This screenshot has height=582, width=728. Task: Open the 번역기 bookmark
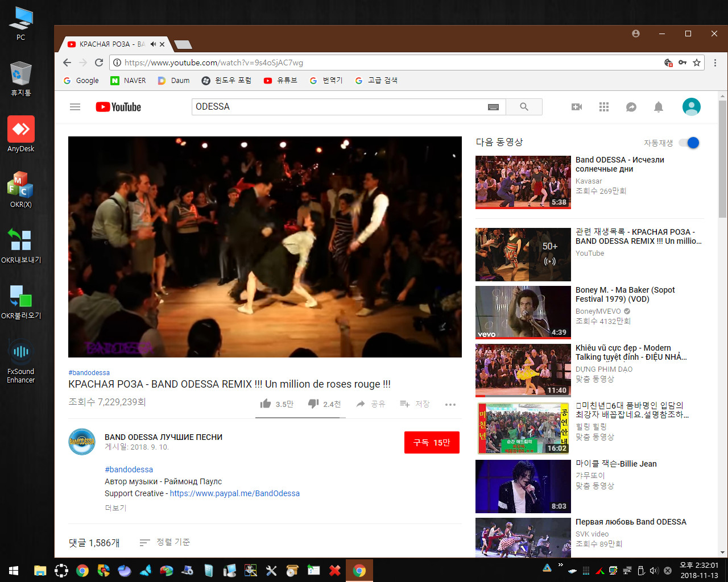click(x=326, y=81)
